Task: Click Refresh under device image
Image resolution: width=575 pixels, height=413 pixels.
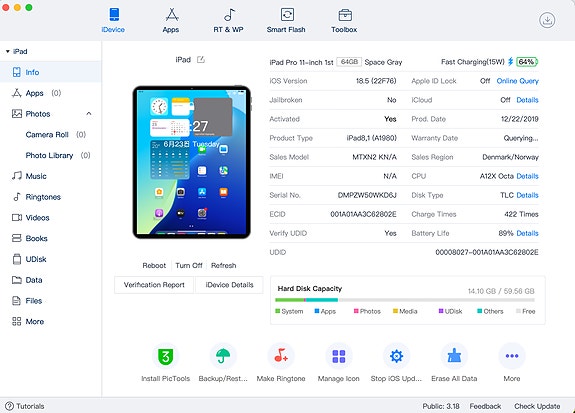Action: click(x=223, y=266)
